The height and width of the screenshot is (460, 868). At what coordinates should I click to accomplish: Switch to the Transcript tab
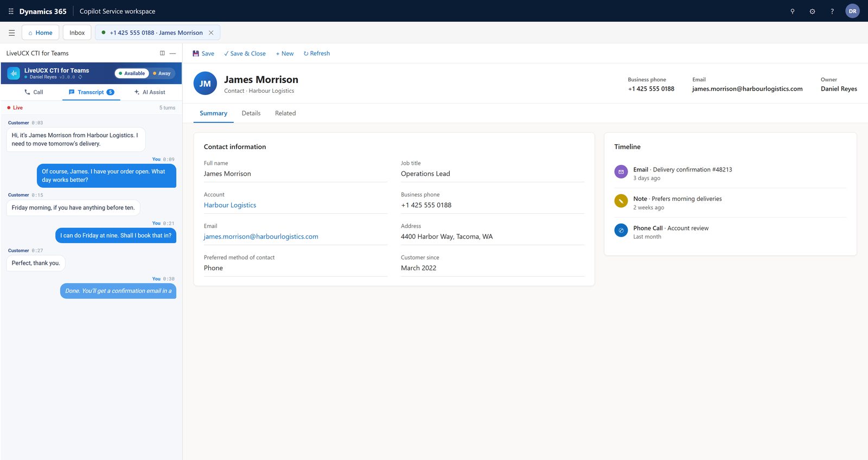91,92
